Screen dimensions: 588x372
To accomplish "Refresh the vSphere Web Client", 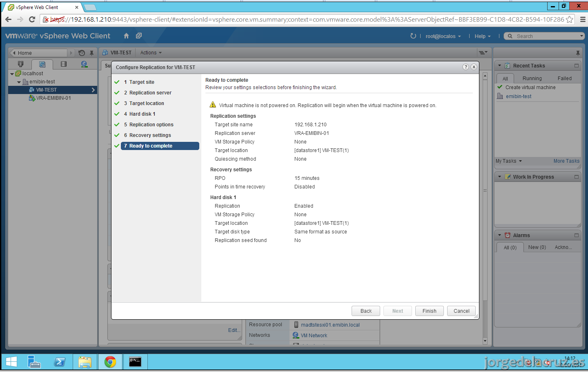I will point(413,36).
